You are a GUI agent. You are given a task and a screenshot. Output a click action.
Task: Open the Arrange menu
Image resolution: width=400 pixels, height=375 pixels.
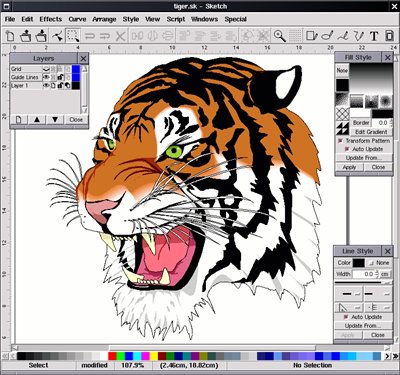pos(104,19)
